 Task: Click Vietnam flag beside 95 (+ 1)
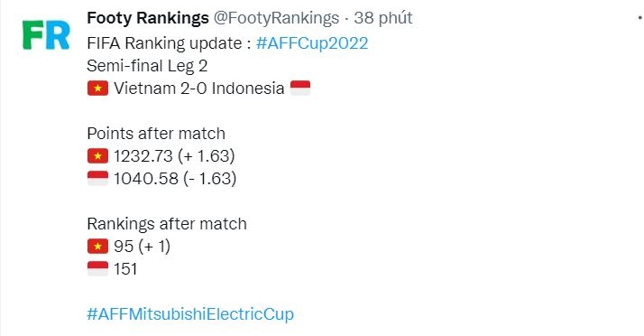(97, 247)
